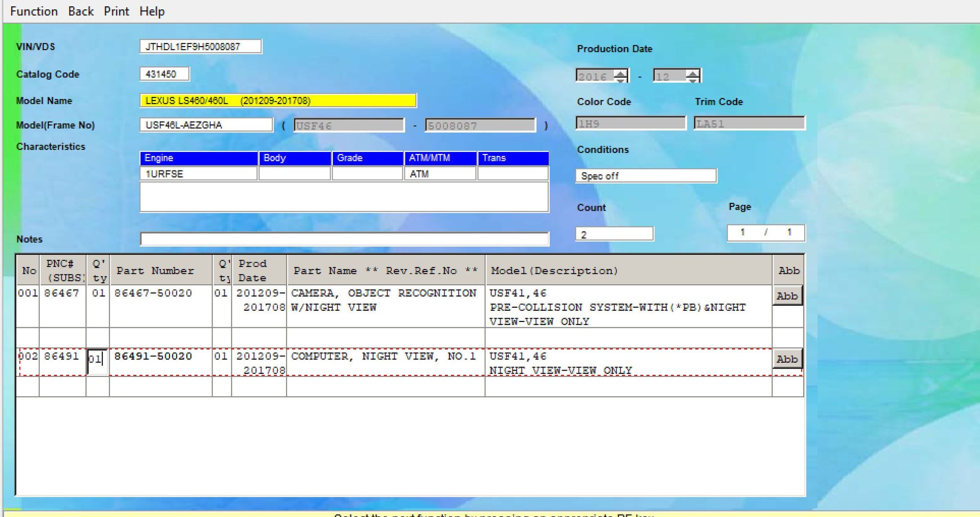This screenshot has height=517, width=980.
Task: Open the Help menu
Action: [x=152, y=11]
